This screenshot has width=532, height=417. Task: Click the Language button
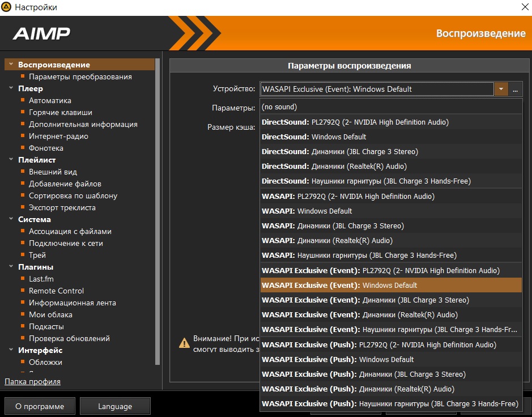coord(115,406)
